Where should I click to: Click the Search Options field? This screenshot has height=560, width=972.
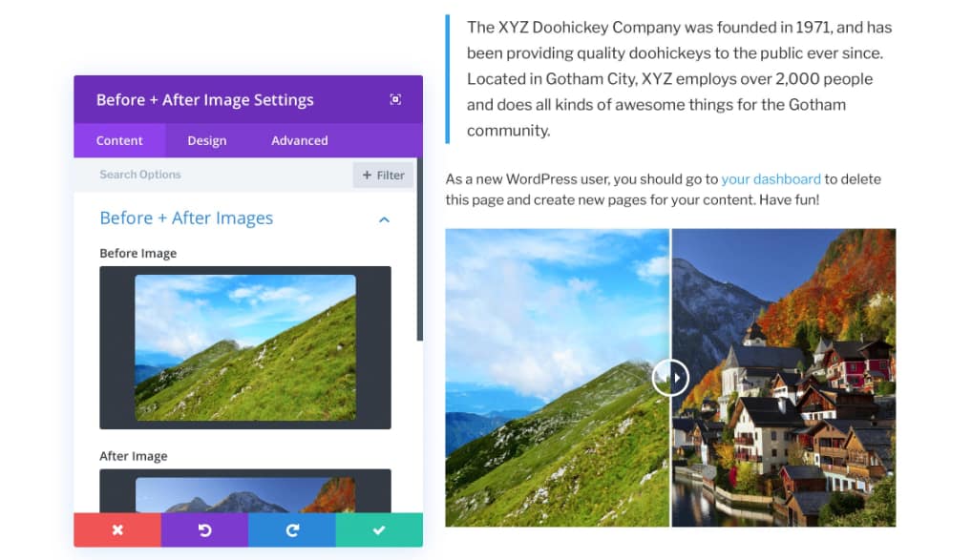pyautogui.click(x=140, y=175)
